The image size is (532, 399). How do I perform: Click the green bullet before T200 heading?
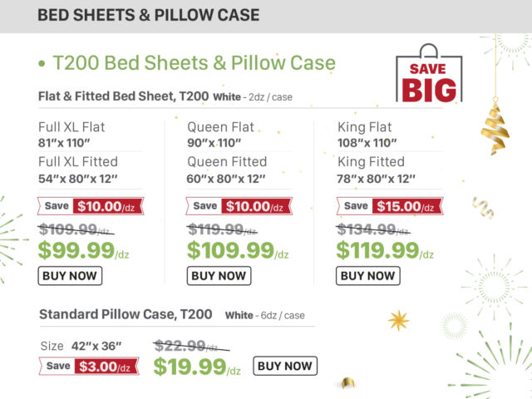click(x=41, y=64)
